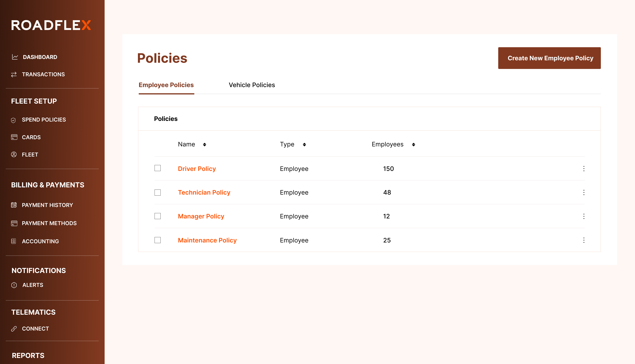Viewport: 635px width, 364px height.
Task: Click the Spend Policies shield icon
Action: (x=14, y=120)
